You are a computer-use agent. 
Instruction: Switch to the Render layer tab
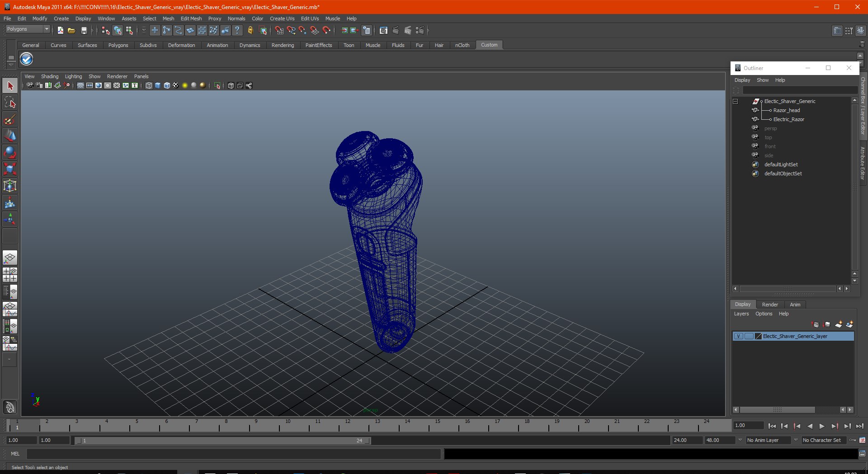coord(770,305)
